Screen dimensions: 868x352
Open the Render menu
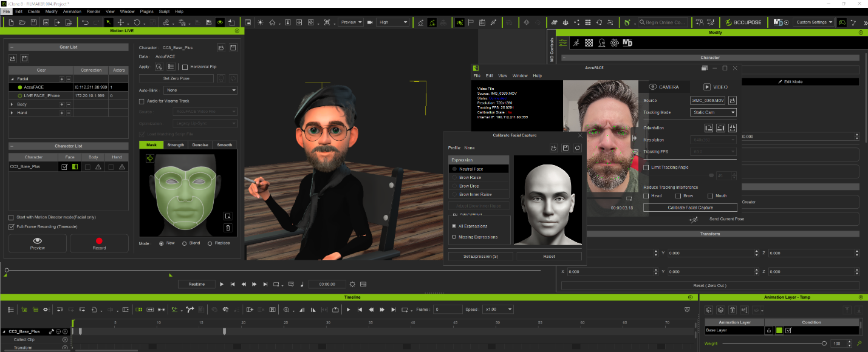(x=94, y=12)
